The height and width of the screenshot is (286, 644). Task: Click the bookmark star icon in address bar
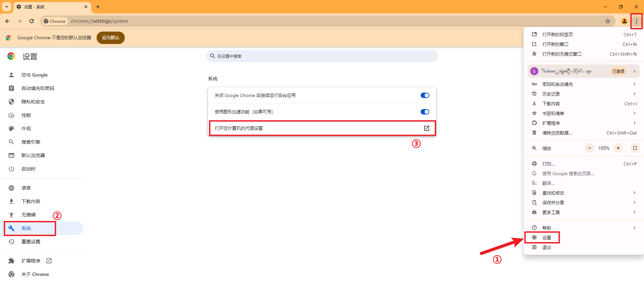point(607,21)
